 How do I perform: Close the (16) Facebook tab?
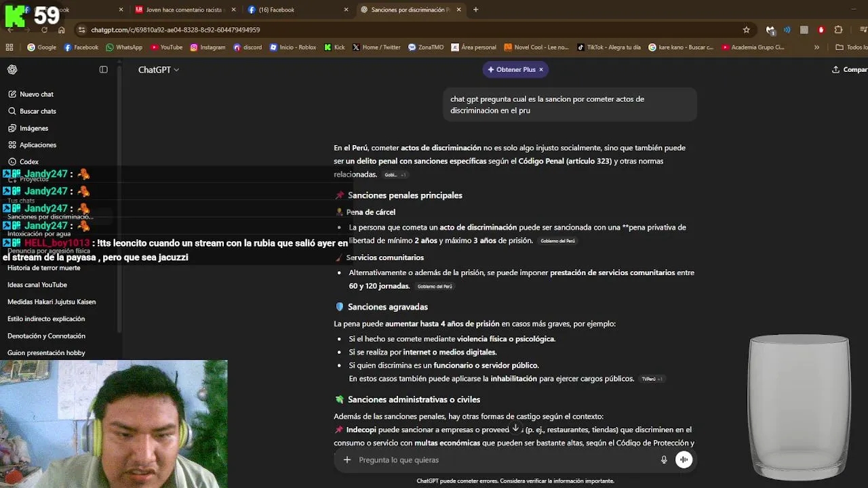pyautogui.click(x=346, y=9)
